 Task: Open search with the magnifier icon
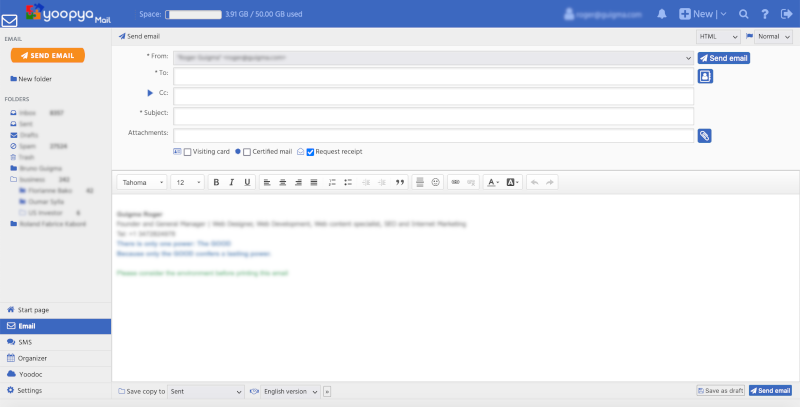(x=743, y=14)
